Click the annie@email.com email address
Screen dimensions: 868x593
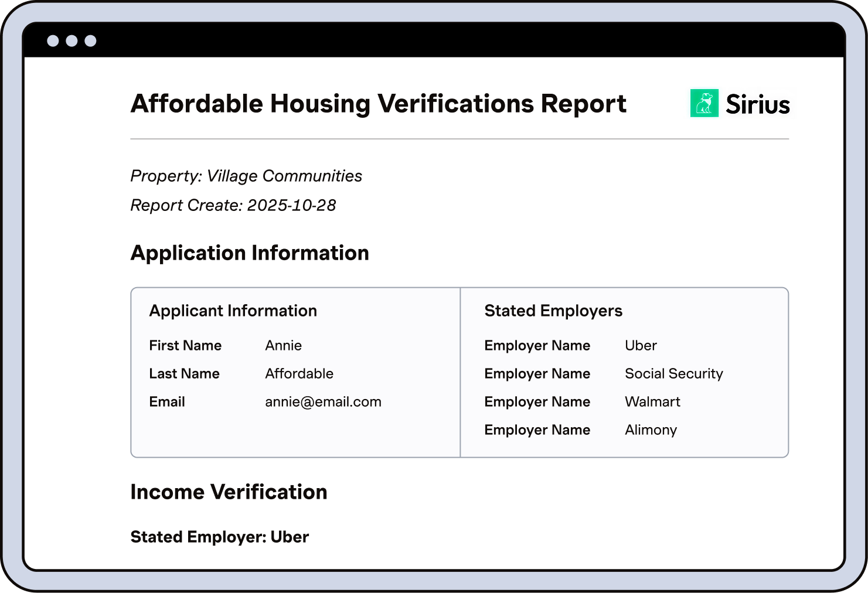click(324, 402)
